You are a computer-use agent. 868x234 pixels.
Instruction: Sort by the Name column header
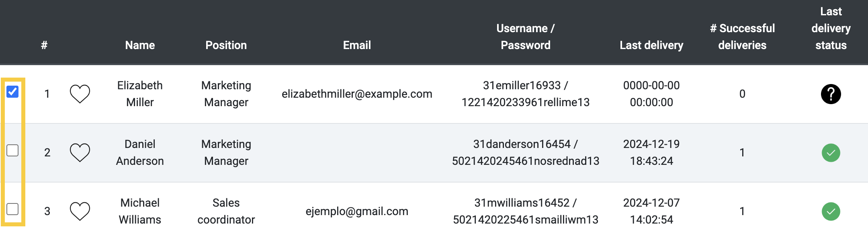click(140, 45)
